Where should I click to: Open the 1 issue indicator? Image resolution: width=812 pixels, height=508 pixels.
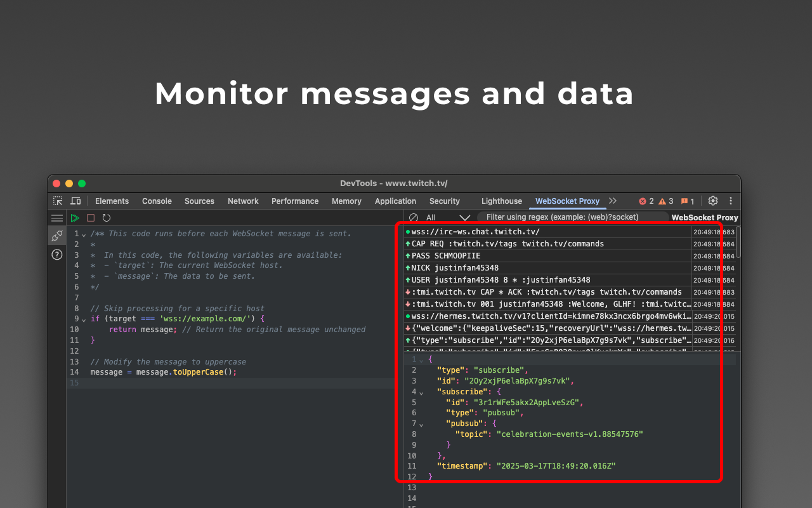pos(688,201)
